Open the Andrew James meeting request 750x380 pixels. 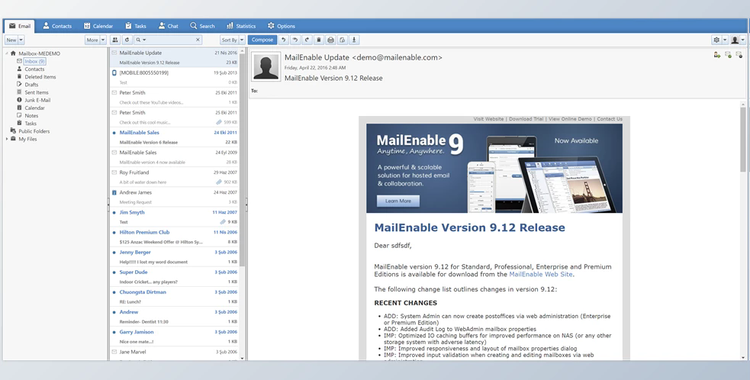coord(175,197)
